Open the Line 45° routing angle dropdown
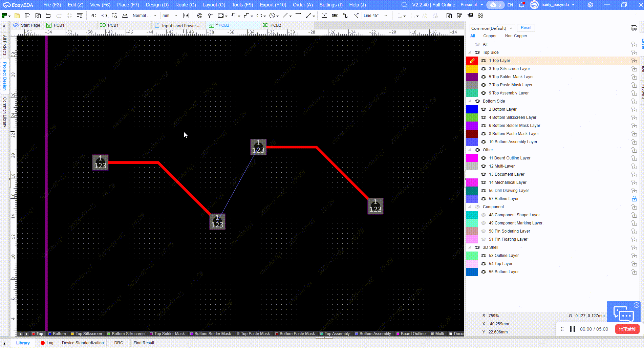644x348 pixels. click(x=375, y=16)
